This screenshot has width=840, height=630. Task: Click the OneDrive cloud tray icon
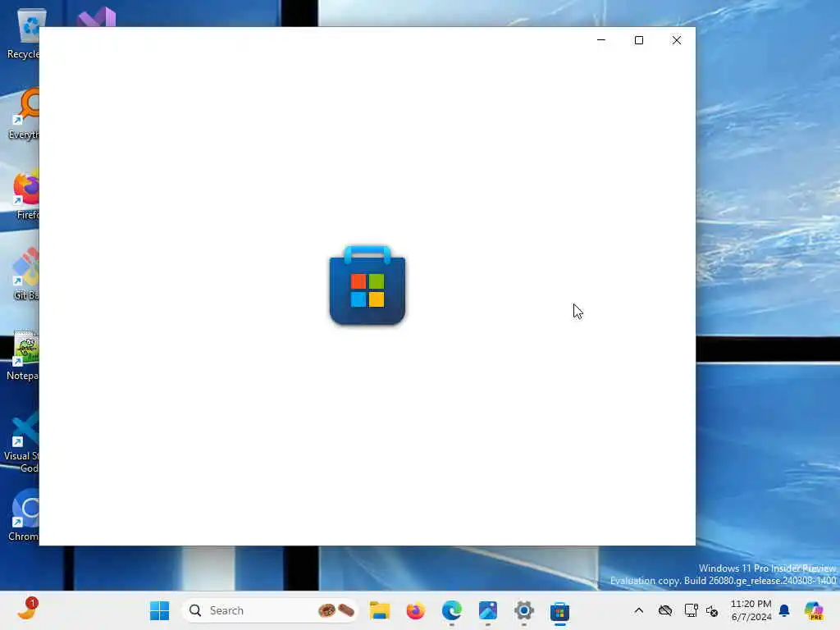(664, 610)
